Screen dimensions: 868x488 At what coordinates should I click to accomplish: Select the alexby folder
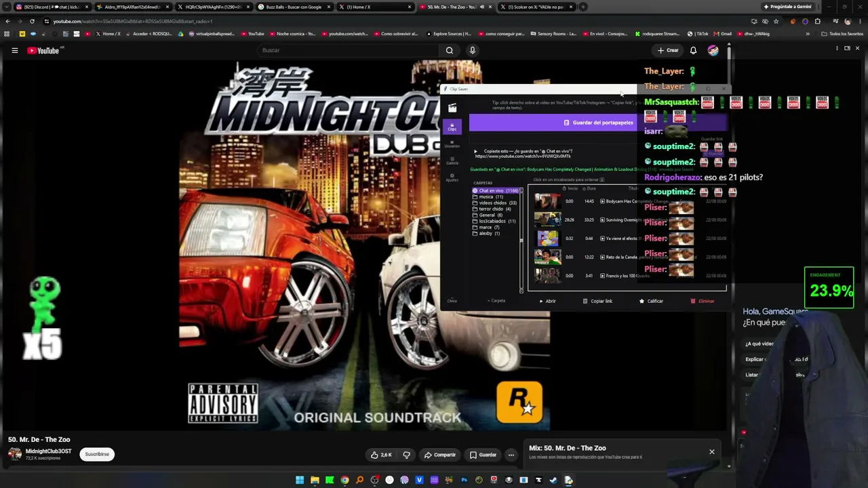point(486,233)
